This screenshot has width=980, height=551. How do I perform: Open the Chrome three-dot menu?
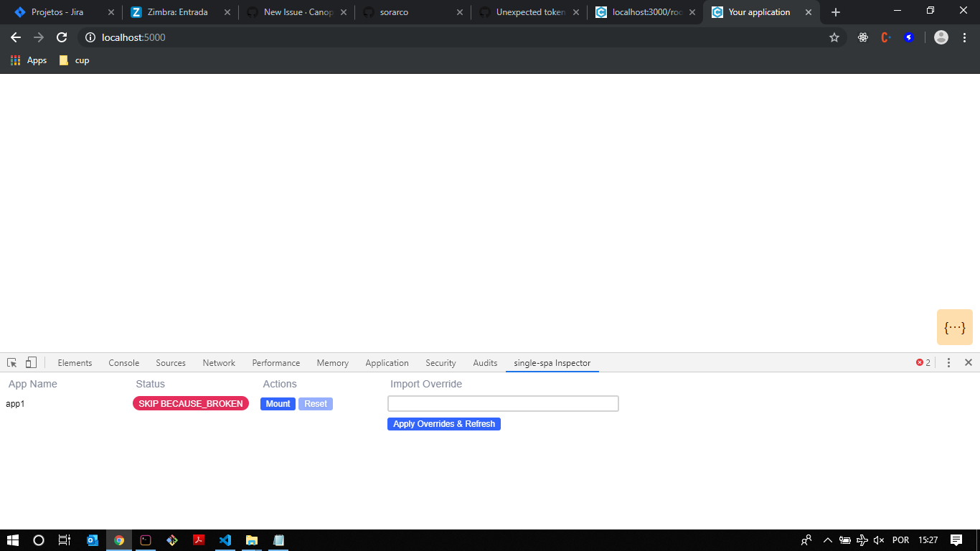(x=964, y=37)
